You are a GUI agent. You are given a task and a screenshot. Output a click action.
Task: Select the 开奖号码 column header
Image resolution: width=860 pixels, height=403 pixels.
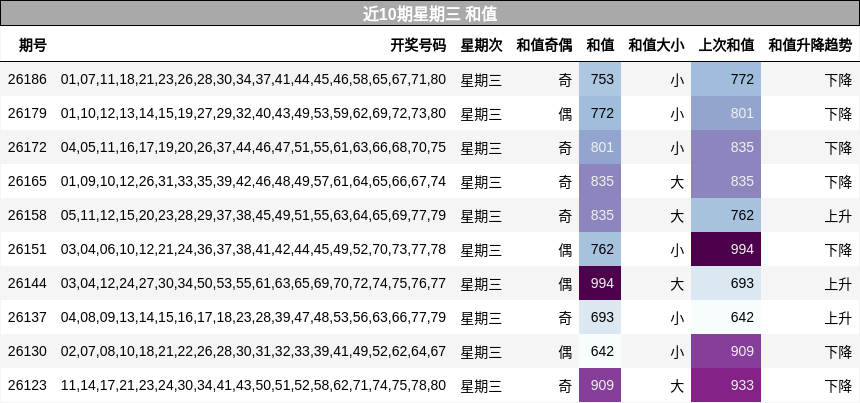418,45
